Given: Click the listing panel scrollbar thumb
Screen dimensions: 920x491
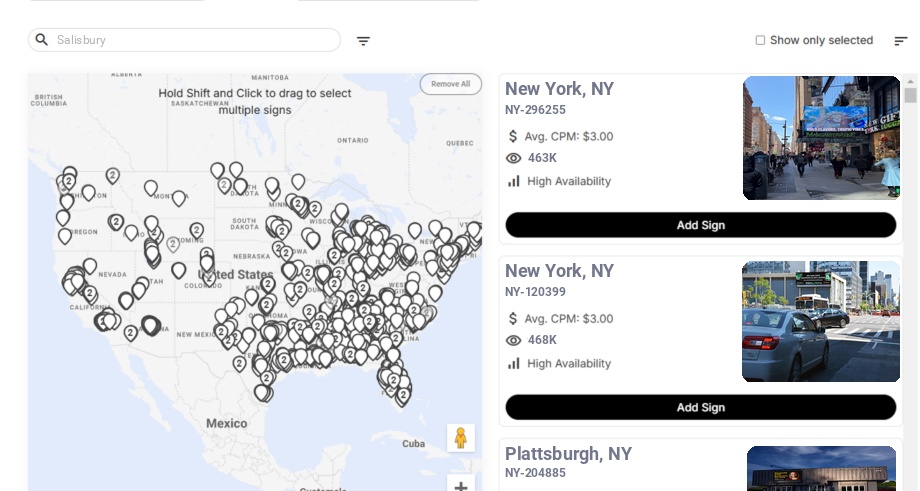Looking at the screenshot, I should 910,95.
